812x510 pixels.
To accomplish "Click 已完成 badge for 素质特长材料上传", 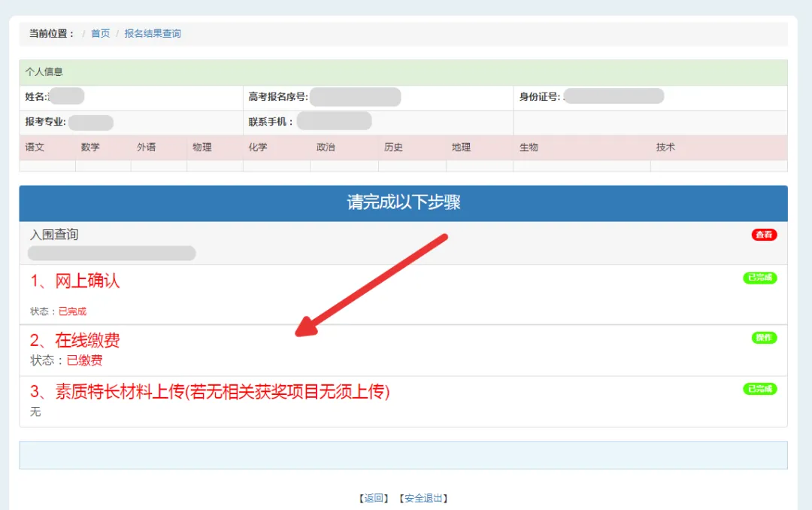I will (759, 389).
